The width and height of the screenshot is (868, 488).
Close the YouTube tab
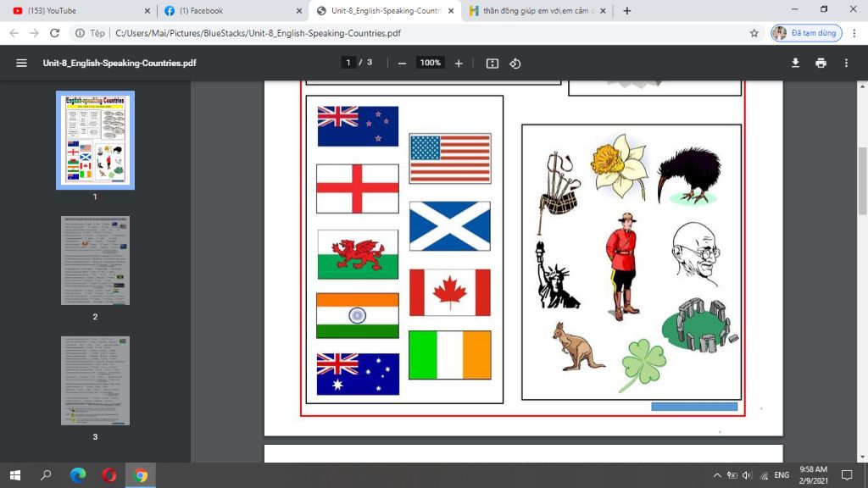[x=147, y=10]
